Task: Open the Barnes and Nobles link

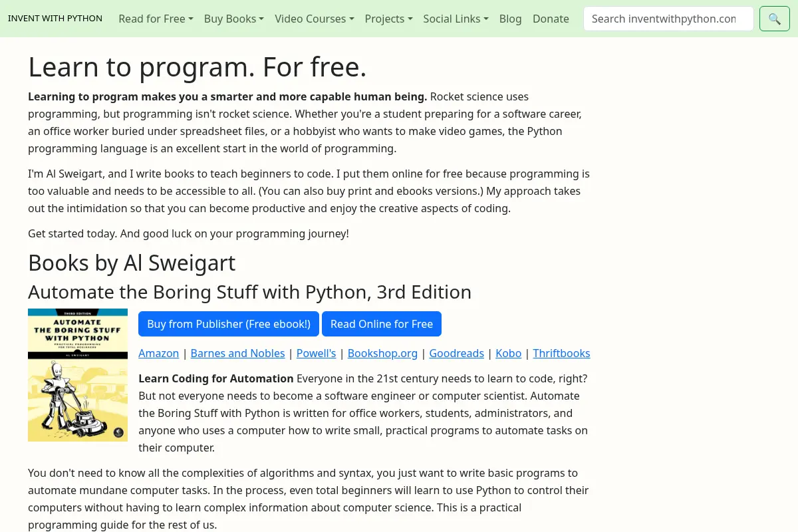Action: tap(237, 353)
